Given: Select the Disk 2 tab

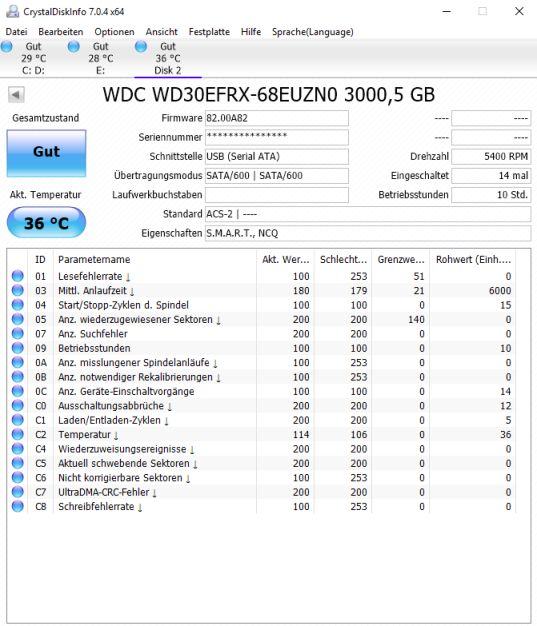Looking at the screenshot, I should (x=168, y=58).
